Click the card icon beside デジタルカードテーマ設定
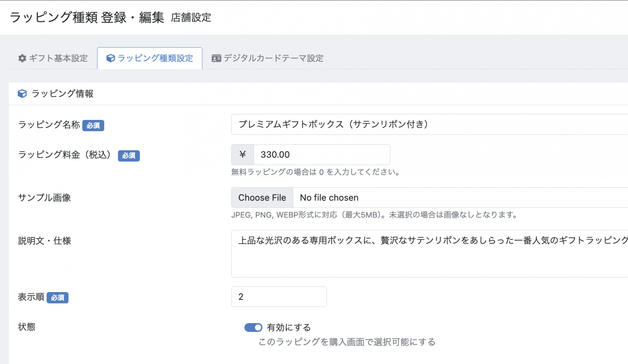 pyautogui.click(x=216, y=59)
